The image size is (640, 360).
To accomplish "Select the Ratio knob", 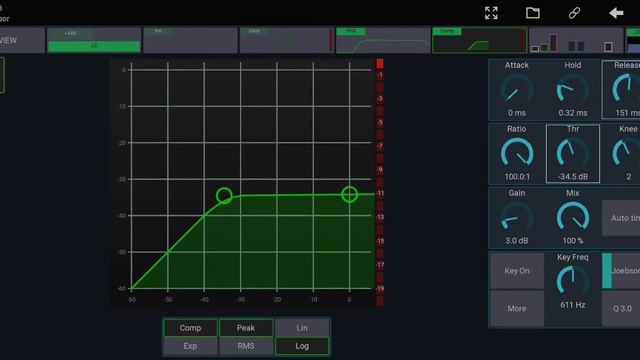I will click(x=517, y=153).
